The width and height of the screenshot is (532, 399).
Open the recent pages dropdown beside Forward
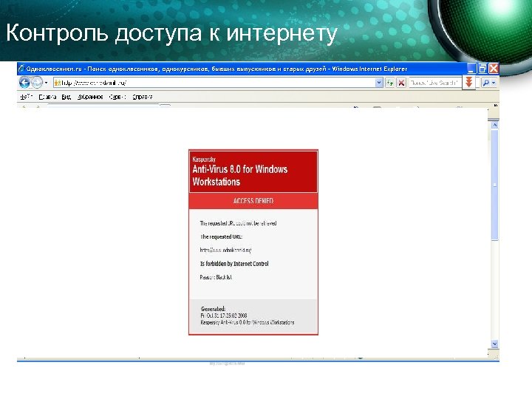(46, 83)
